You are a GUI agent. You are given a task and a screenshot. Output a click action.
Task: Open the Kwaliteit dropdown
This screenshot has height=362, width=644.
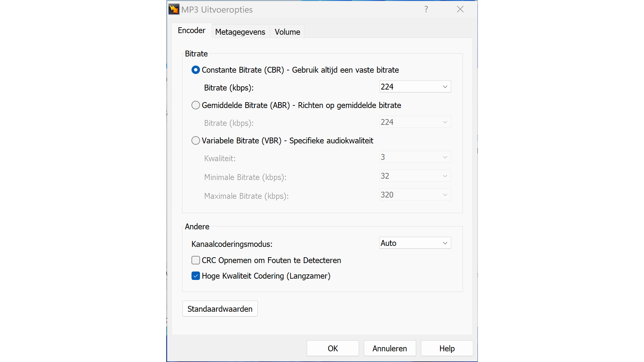point(415,157)
